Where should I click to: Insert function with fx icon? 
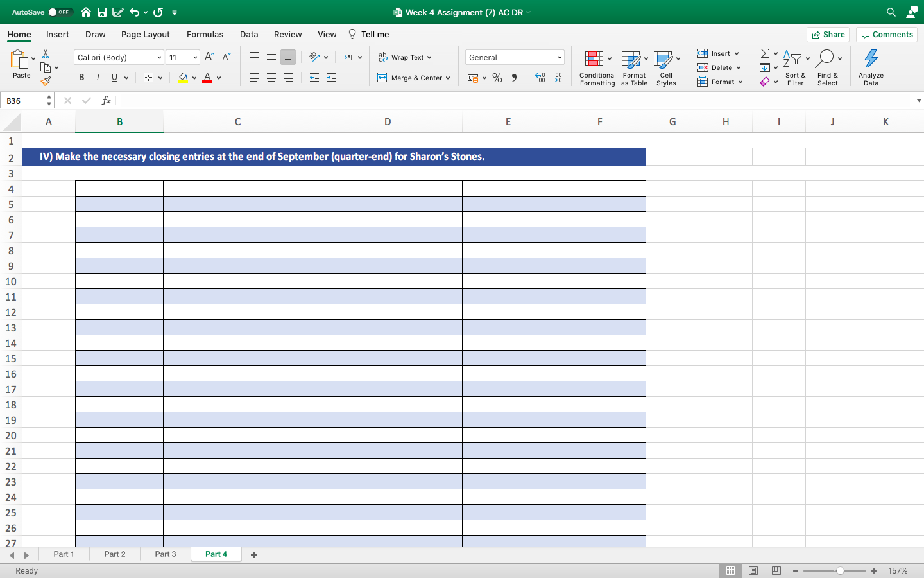[x=107, y=101]
